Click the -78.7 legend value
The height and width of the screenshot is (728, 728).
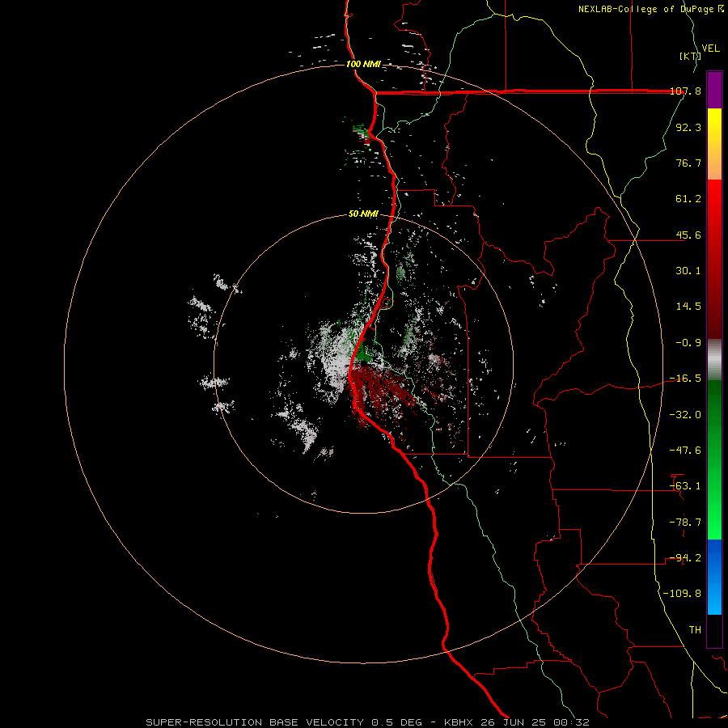click(686, 523)
